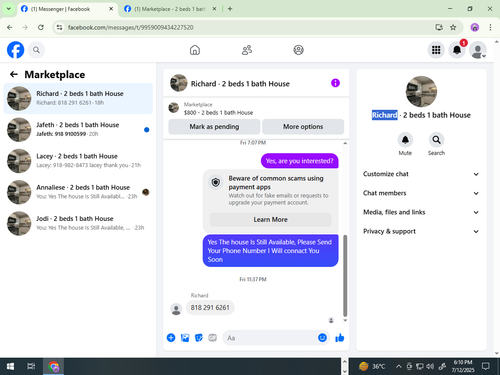
Task: Click the 818 291 6261 message bubble
Action: [x=210, y=308]
